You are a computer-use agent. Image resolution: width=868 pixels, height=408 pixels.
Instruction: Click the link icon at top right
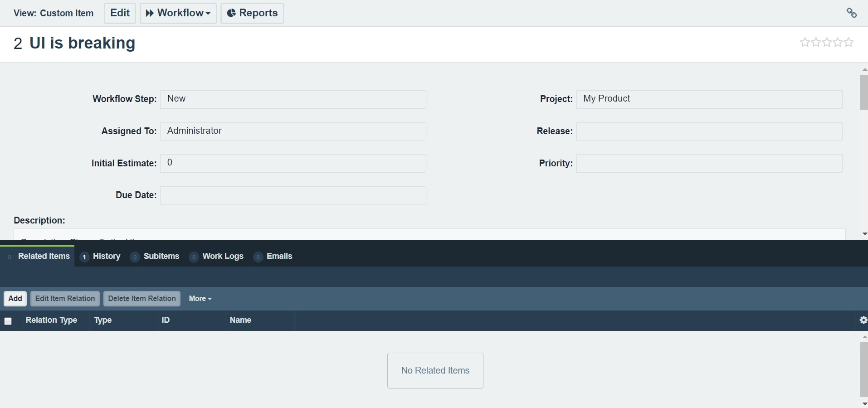pyautogui.click(x=851, y=13)
